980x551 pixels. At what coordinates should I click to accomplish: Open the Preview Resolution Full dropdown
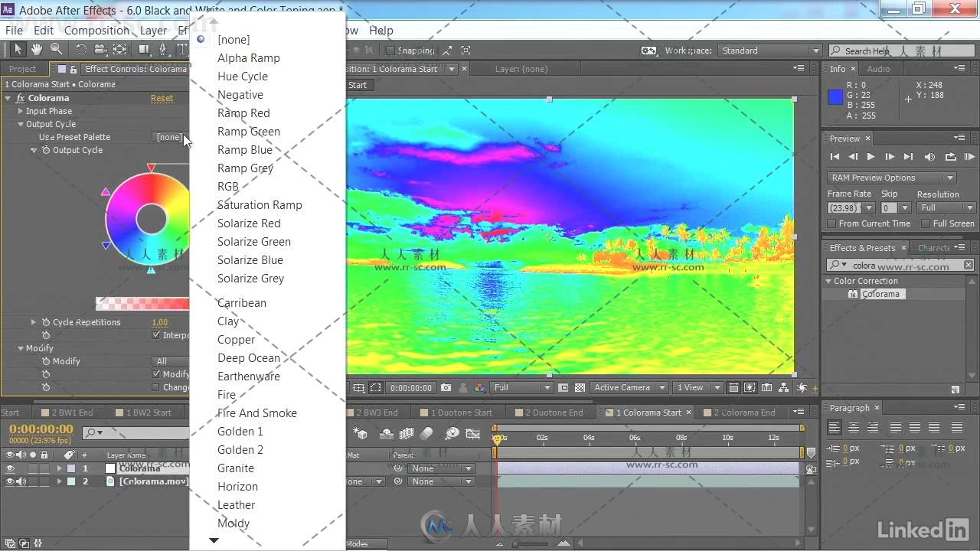pyautogui.click(x=946, y=207)
